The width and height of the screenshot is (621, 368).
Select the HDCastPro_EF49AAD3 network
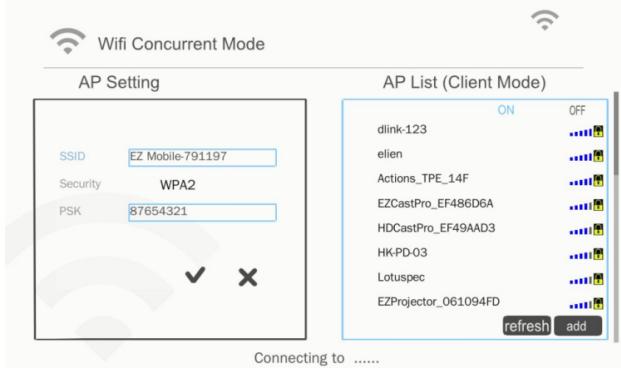436,228
